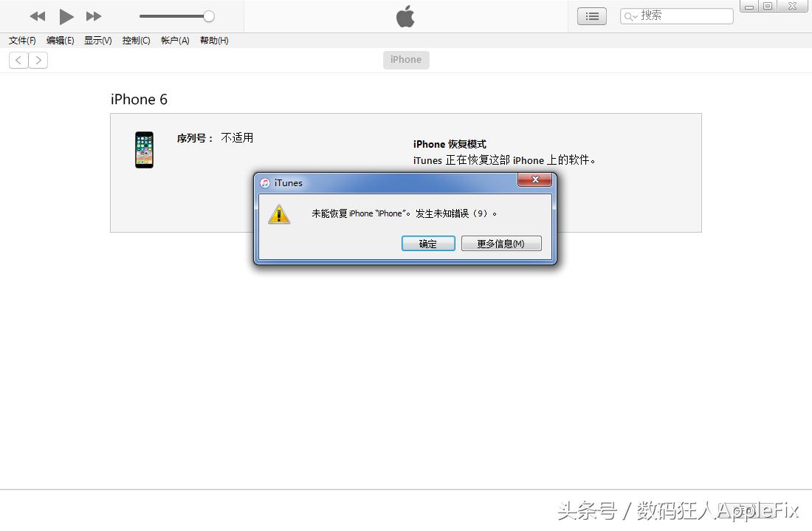Image resolution: width=812 pixels, height=531 pixels.
Task: Click the warning triangle in the error dialog
Action: click(x=279, y=214)
